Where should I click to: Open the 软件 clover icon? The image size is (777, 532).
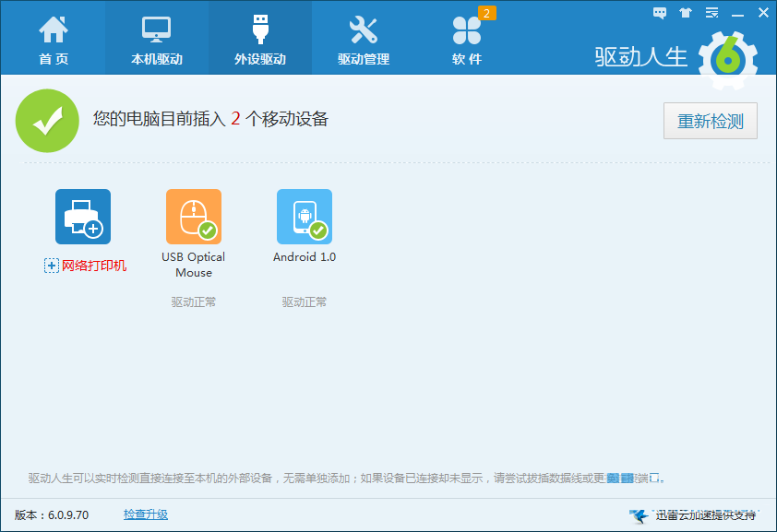coord(466,31)
